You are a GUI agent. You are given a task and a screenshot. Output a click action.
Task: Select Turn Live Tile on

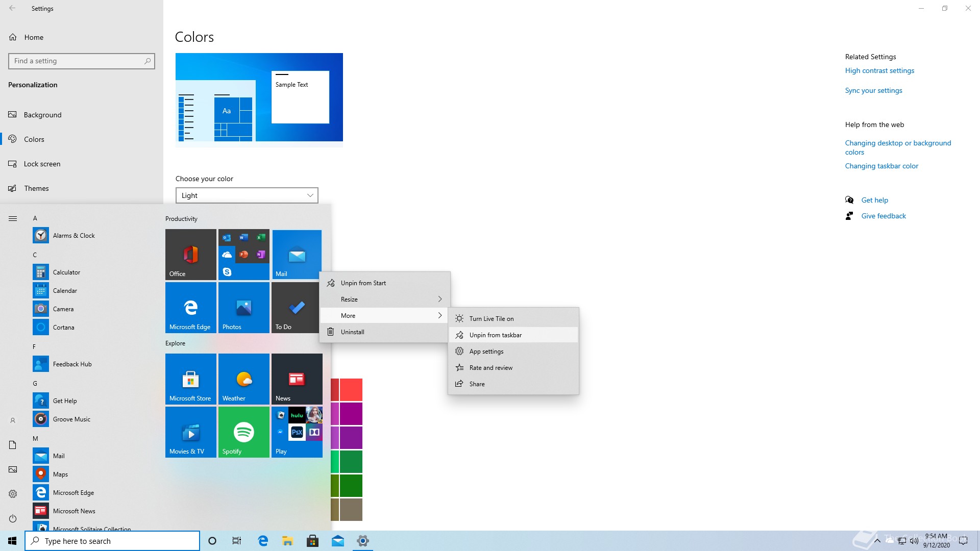pyautogui.click(x=513, y=318)
